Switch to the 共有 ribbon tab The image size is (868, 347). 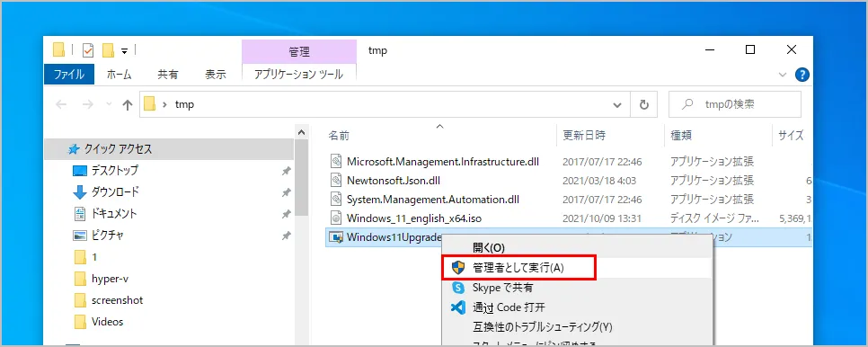(x=168, y=74)
